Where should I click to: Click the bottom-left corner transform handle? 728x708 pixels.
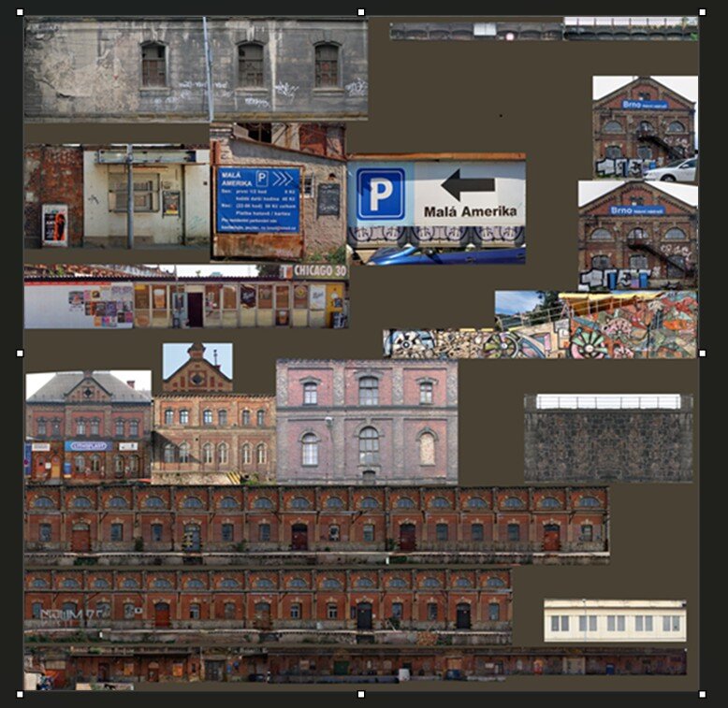[x=21, y=694]
